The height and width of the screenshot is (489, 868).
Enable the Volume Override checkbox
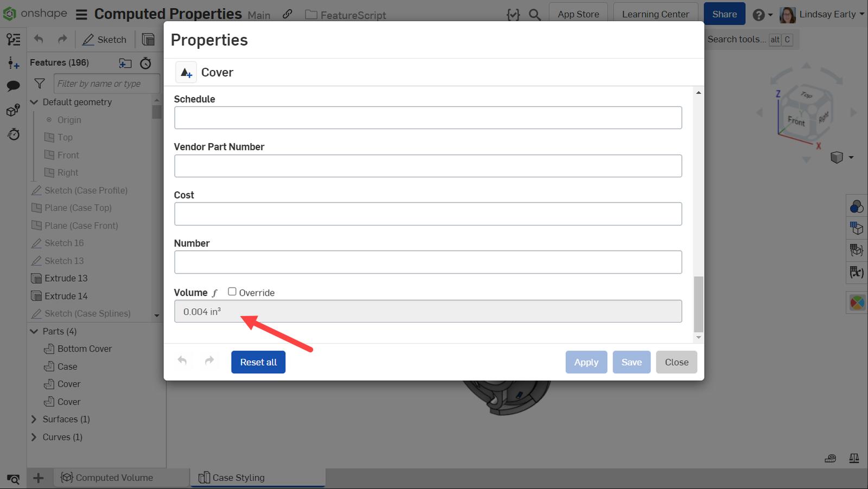(232, 292)
